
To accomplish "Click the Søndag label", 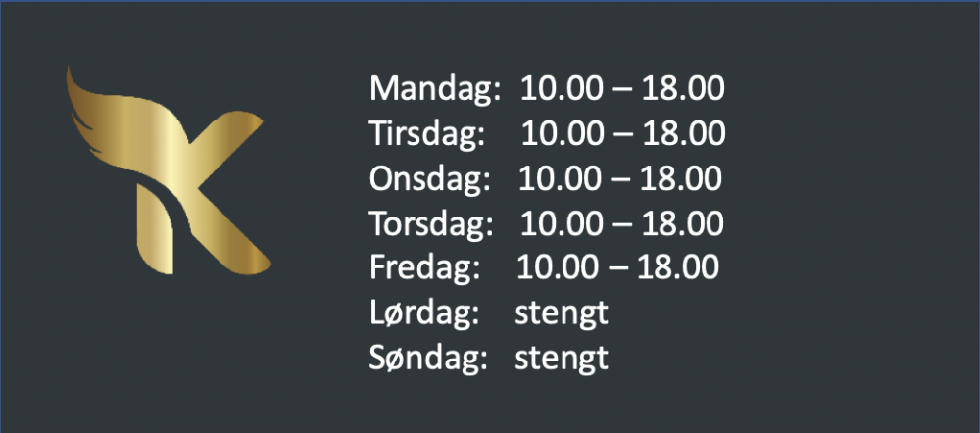I will point(428,358).
